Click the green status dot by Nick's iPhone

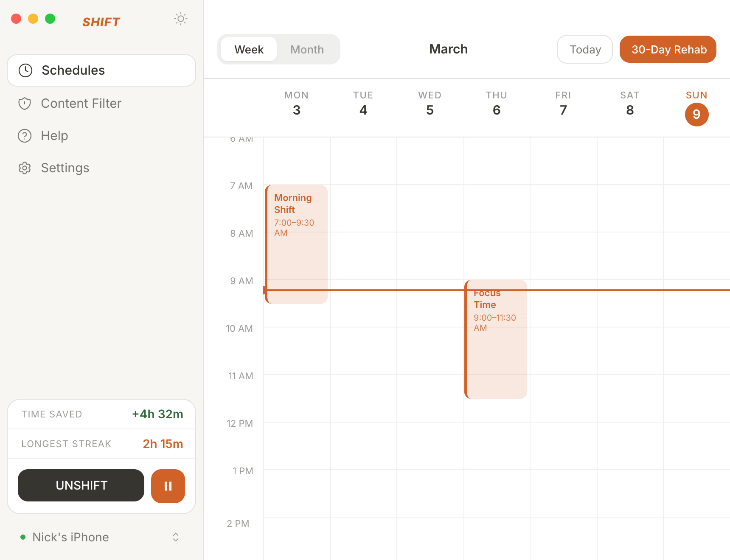[x=23, y=537]
